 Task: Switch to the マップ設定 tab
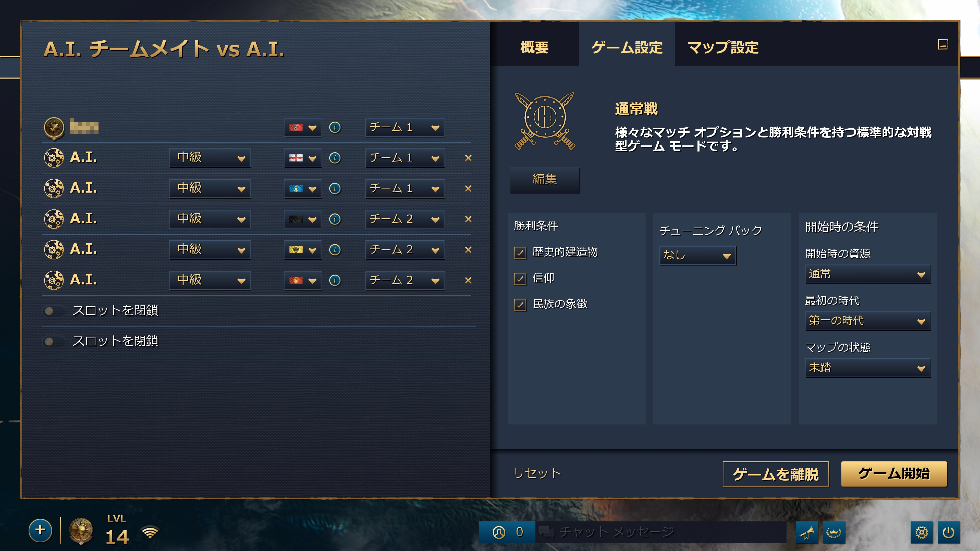tap(723, 47)
